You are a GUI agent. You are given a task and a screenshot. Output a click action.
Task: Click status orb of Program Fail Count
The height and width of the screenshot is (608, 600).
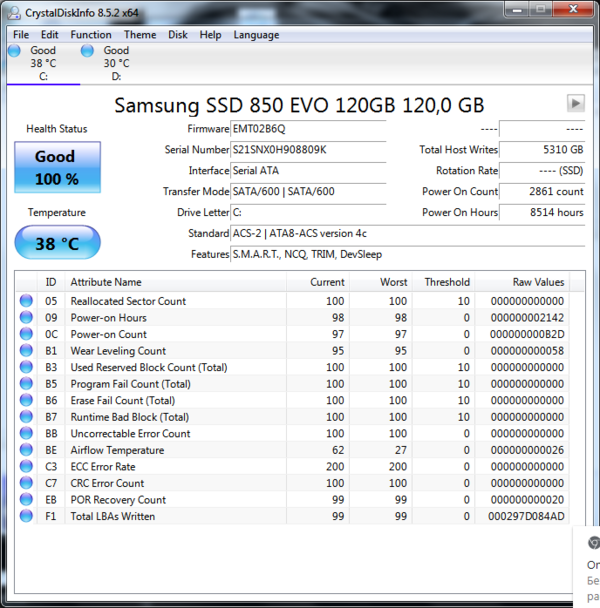26,383
